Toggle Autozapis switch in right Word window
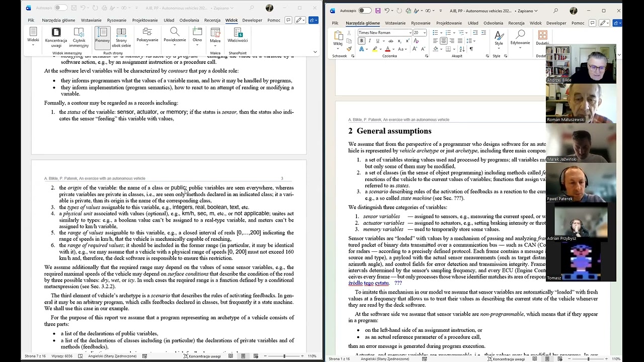The image size is (644, 362). point(365,11)
